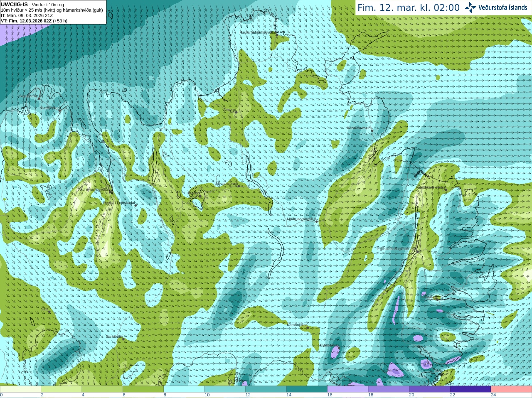Click the Veðurstofa Íslands logo
The height and width of the screenshot is (398, 532).
coord(496,7)
